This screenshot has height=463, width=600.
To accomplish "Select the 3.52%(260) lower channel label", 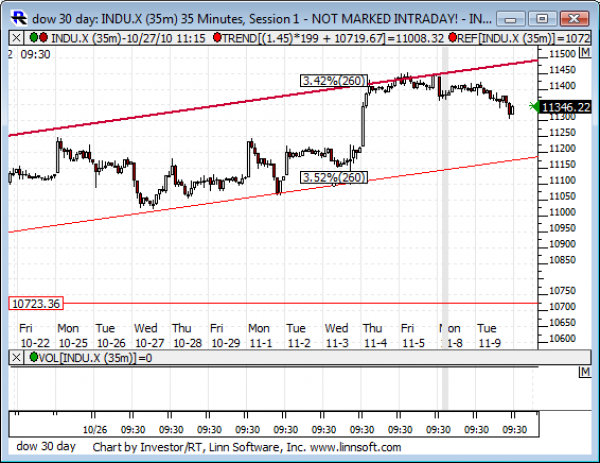I will [x=334, y=178].
